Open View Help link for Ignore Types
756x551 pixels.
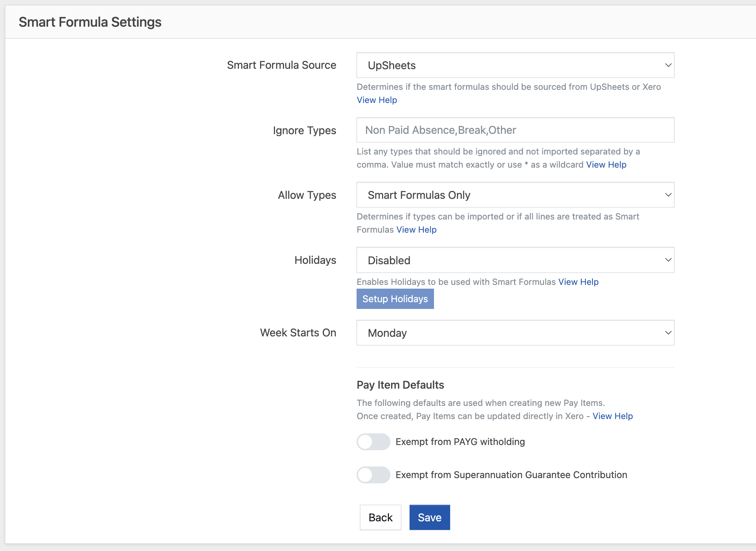coord(606,165)
